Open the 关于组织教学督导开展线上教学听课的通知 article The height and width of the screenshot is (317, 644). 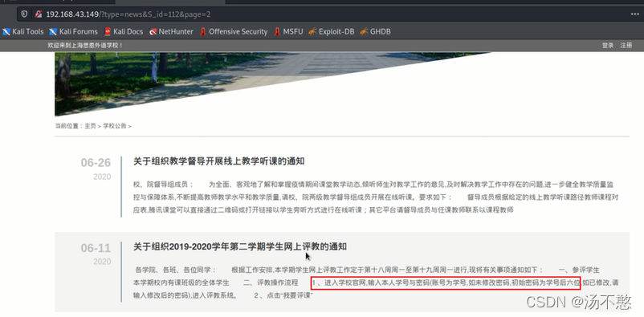219,161
